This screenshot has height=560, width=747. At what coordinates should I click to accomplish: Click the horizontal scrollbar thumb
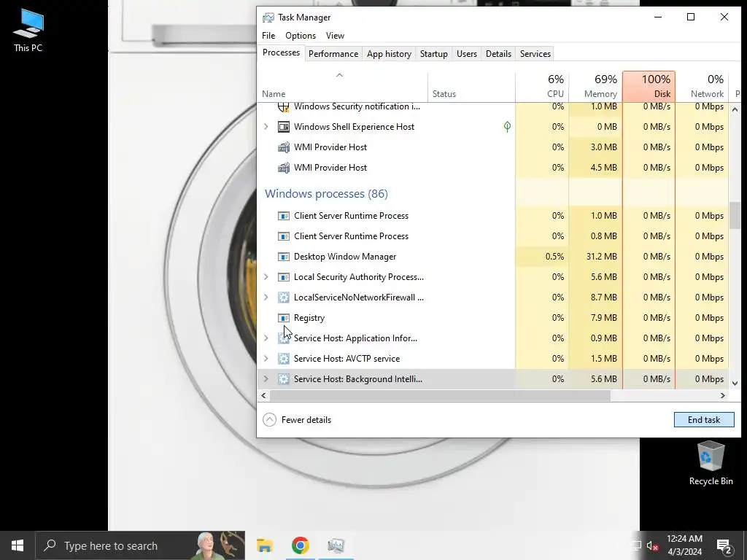tap(440, 396)
